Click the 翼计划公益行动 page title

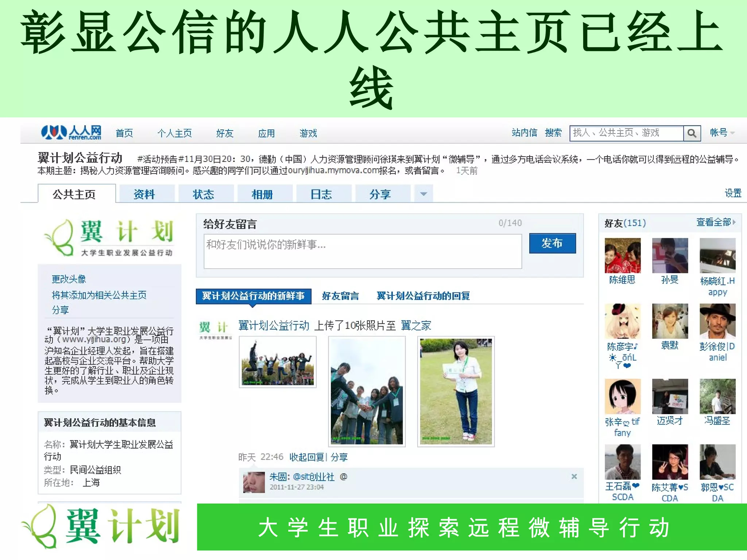click(80, 158)
